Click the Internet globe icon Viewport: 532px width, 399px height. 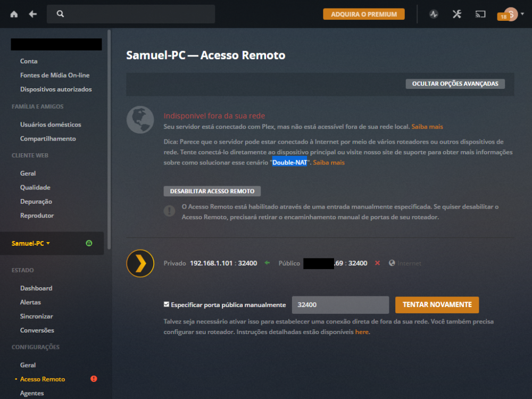(x=392, y=263)
